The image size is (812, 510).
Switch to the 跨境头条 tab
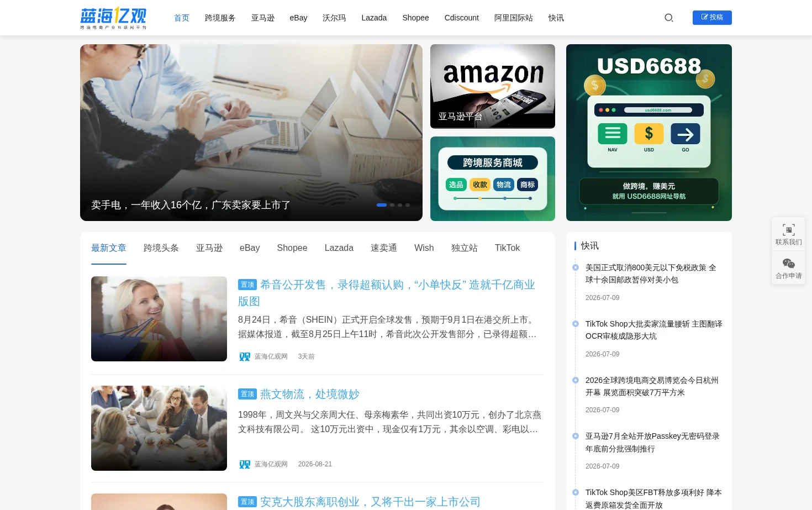click(161, 248)
